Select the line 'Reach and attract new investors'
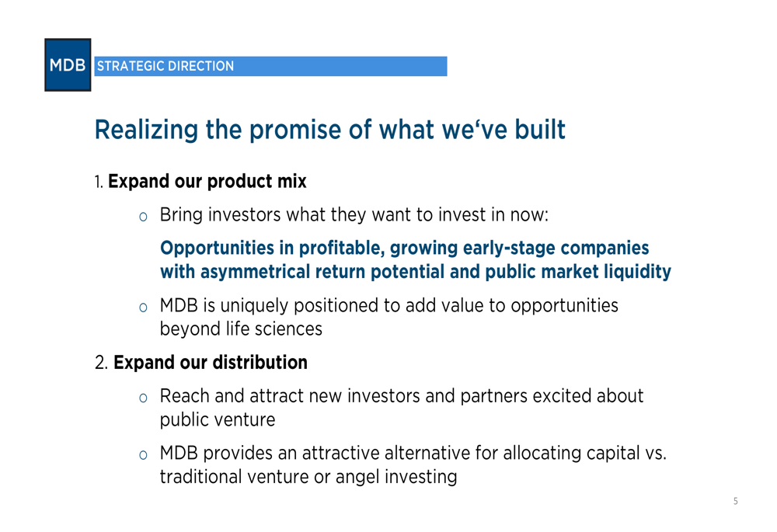The image size is (777, 532). click(401, 397)
